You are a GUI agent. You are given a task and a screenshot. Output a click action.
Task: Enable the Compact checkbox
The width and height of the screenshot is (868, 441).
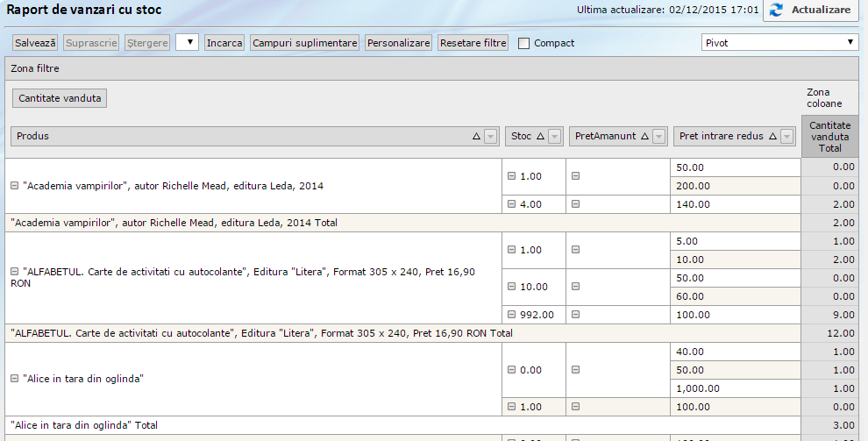[524, 43]
